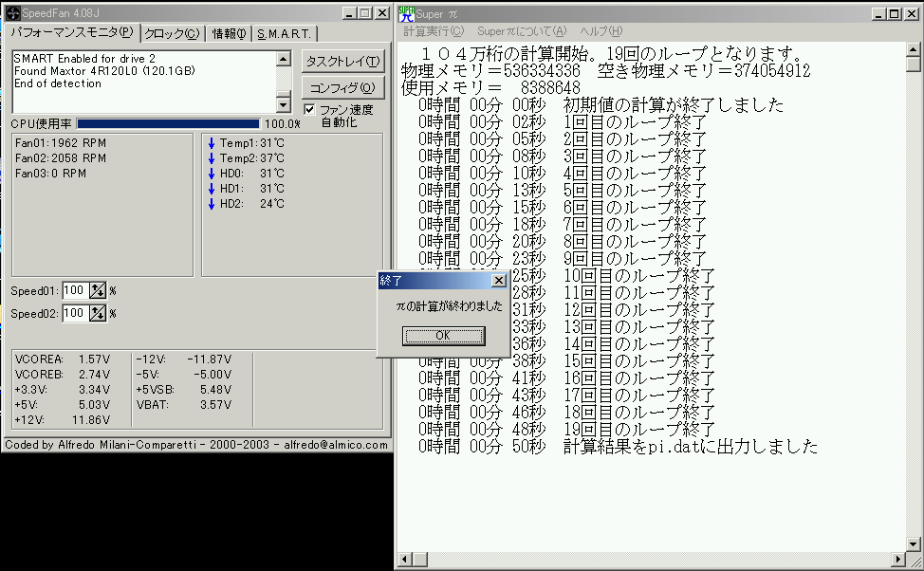Click the +5VSB 5.48V reading
The height and width of the screenshot is (571, 924).
coord(184,390)
